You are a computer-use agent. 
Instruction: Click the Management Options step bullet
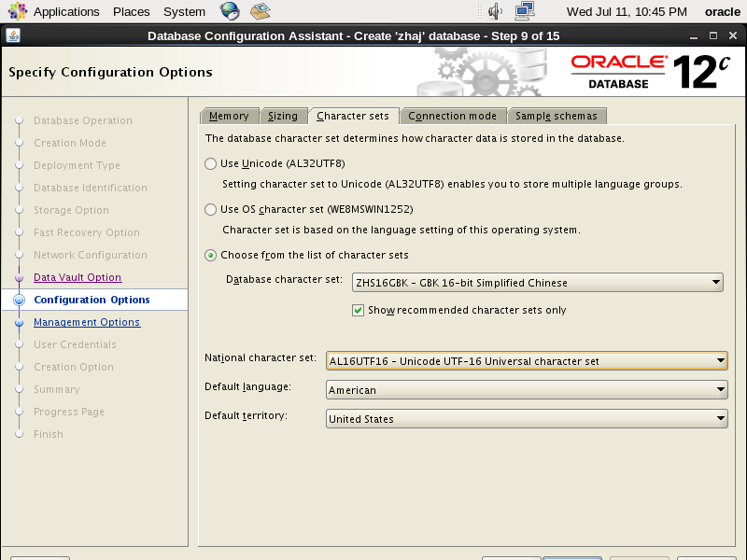coord(19,322)
